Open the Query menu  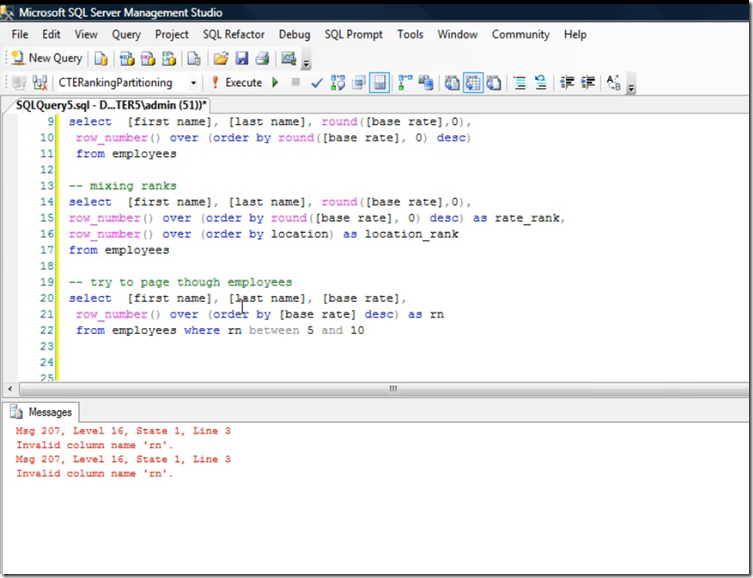click(x=126, y=35)
